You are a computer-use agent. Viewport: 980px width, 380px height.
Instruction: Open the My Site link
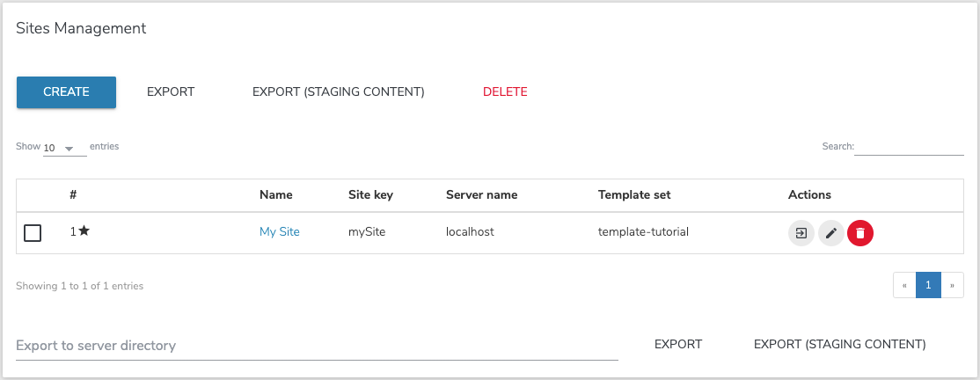coord(279,232)
